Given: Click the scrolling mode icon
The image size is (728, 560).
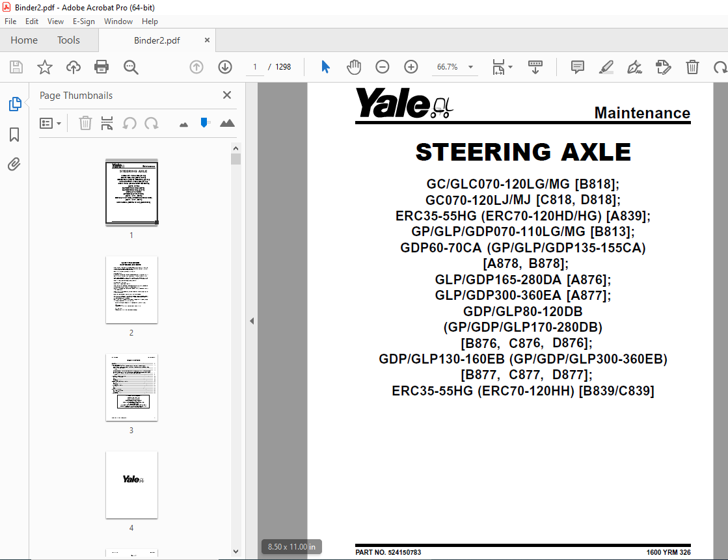Looking at the screenshot, I should point(535,68).
